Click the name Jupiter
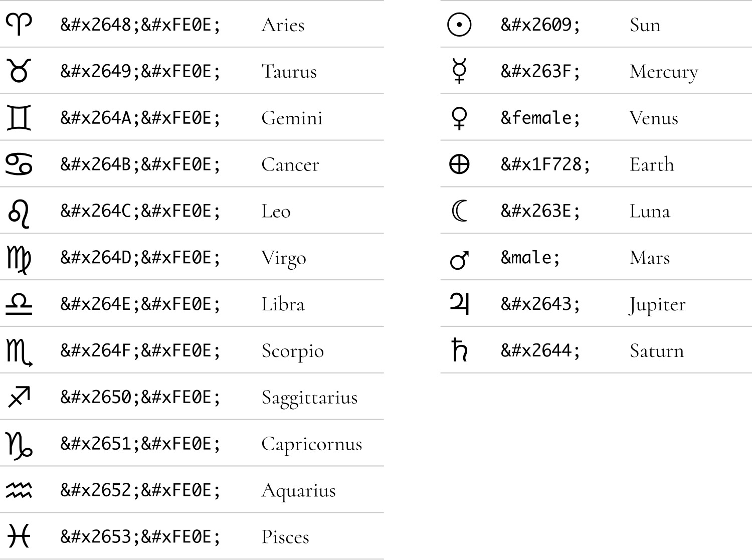 [x=657, y=306]
